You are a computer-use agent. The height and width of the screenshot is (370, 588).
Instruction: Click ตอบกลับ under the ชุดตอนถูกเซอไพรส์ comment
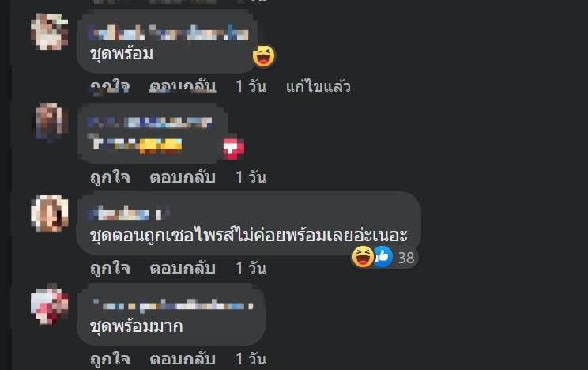click(183, 268)
